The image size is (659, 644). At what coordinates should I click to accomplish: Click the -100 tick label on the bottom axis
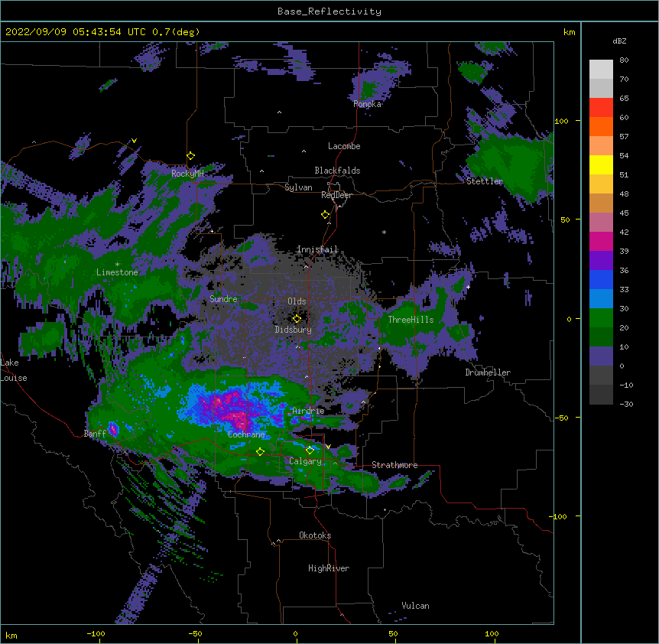[x=96, y=633]
